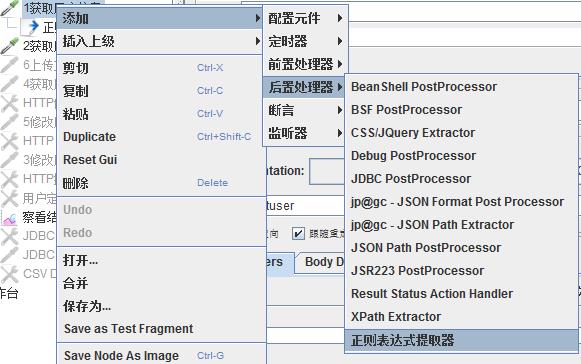This screenshot has height=364, width=581.
Task: Add a BeanShell PostProcessor
Action: [x=461, y=87]
